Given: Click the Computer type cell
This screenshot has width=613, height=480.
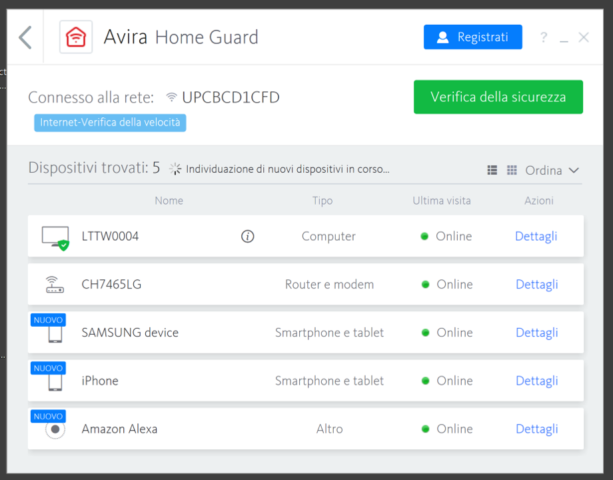Looking at the screenshot, I should 328,236.
